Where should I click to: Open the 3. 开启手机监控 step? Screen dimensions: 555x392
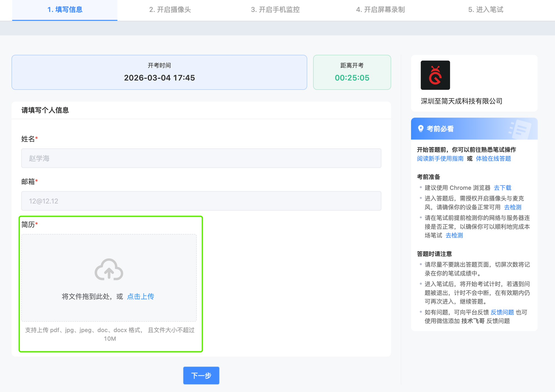[275, 10]
